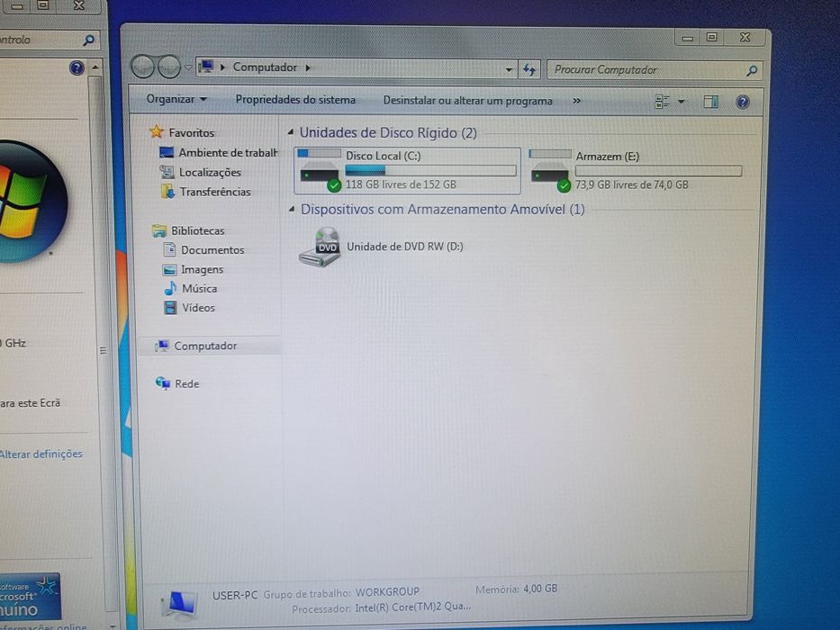Click the '118 GB livres de 152 GB' text
This screenshot has height=630, width=840.
pos(401,184)
